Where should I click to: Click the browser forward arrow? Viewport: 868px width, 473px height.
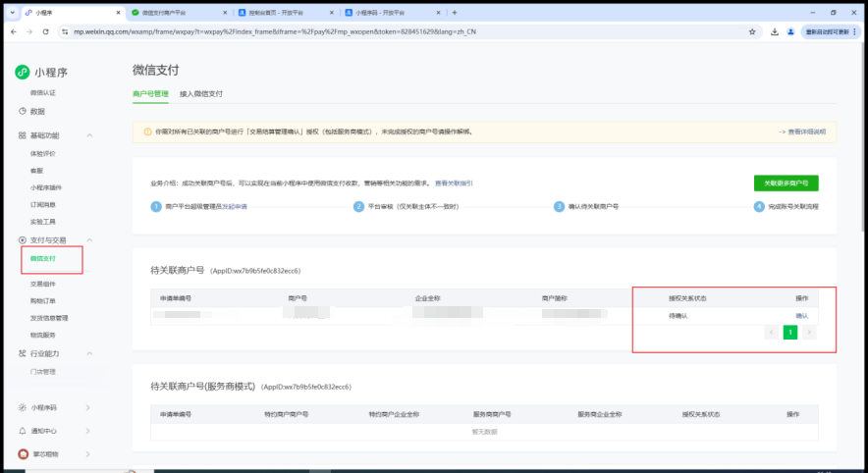click(x=29, y=32)
